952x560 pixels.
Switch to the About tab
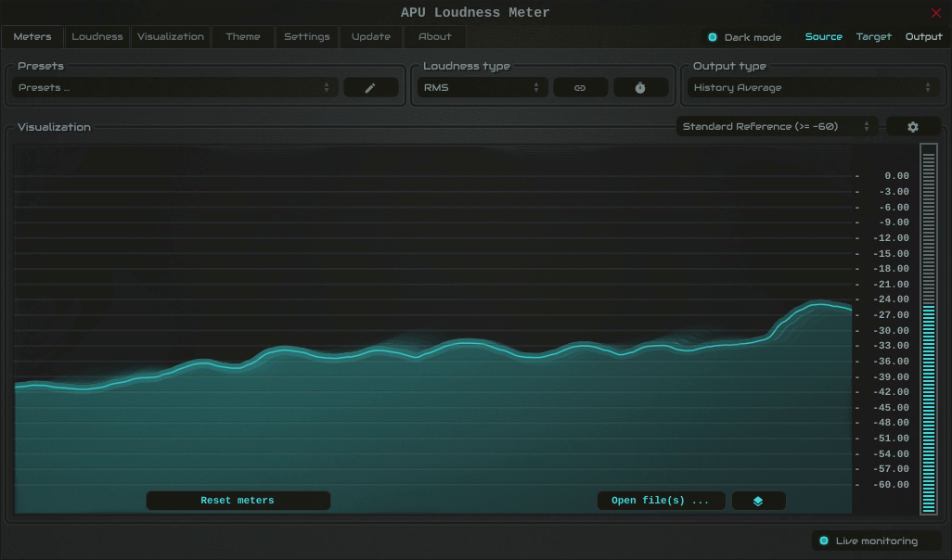click(x=435, y=36)
